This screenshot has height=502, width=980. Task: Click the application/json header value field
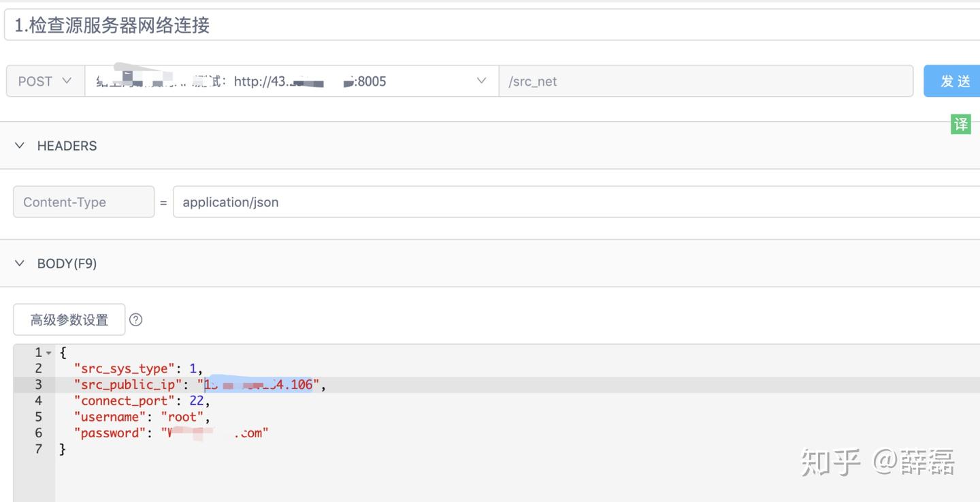coord(576,202)
